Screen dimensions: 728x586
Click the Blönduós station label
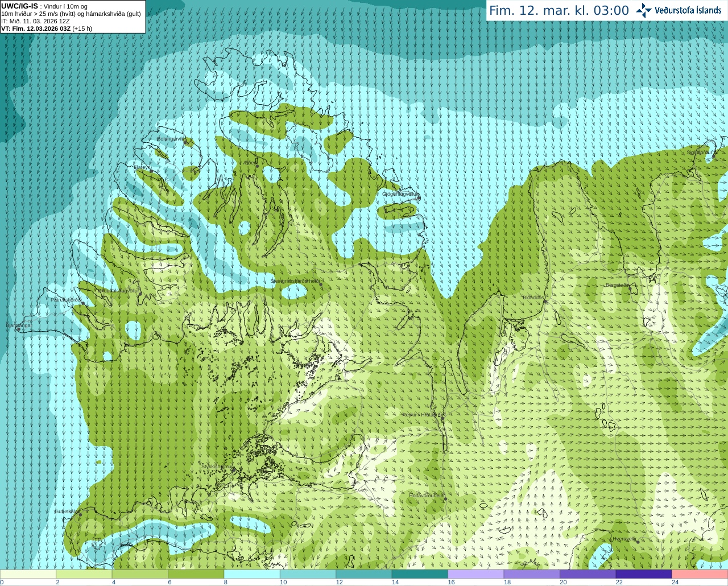(x=533, y=298)
